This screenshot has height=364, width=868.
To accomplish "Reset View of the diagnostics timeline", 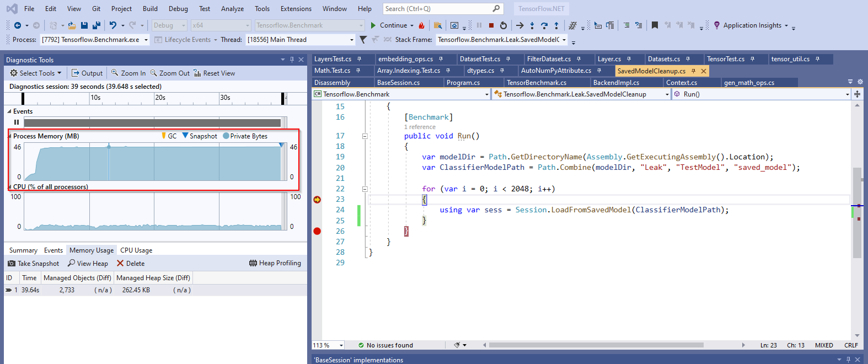I will click(x=214, y=73).
